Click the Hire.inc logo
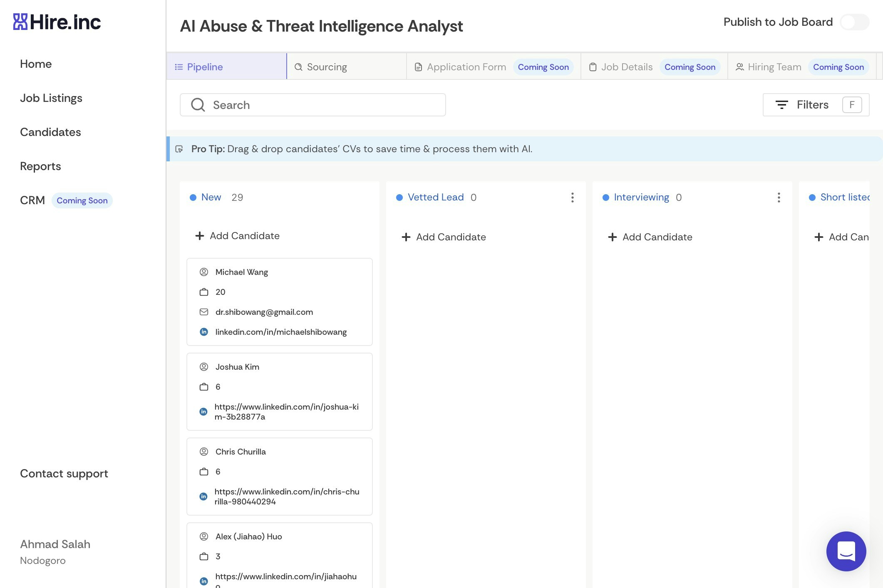 click(57, 22)
